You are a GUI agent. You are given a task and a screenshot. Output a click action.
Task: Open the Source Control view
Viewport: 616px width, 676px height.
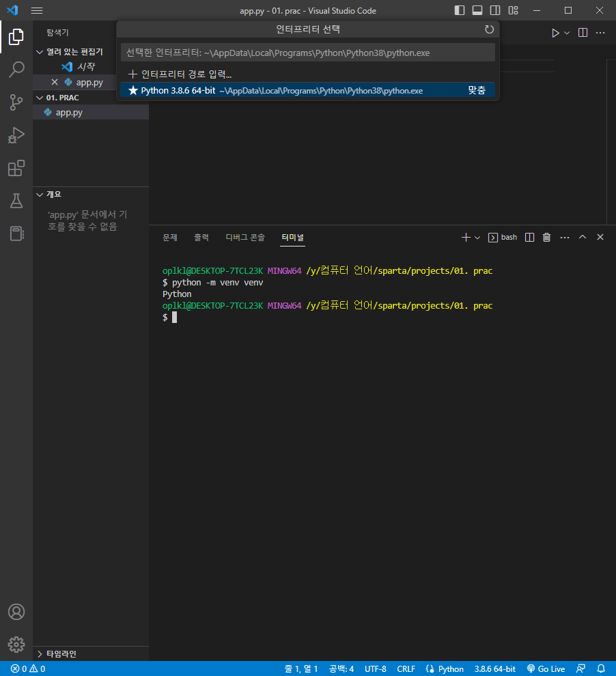click(16, 102)
